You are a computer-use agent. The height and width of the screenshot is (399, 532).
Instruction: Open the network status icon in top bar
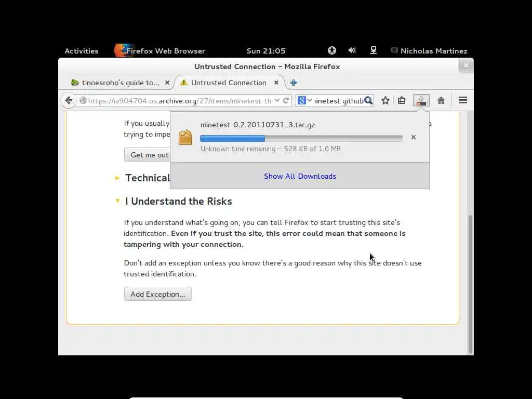click(373, 50)
